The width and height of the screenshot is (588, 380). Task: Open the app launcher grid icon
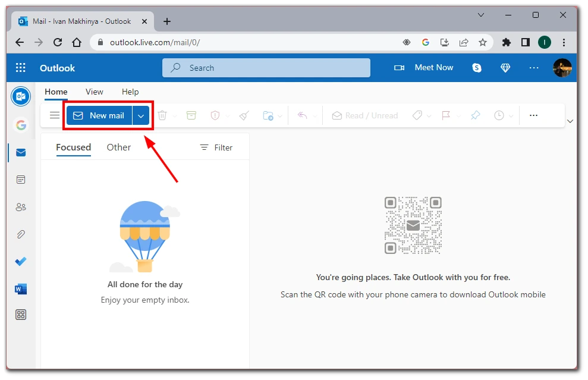[21, 68]
